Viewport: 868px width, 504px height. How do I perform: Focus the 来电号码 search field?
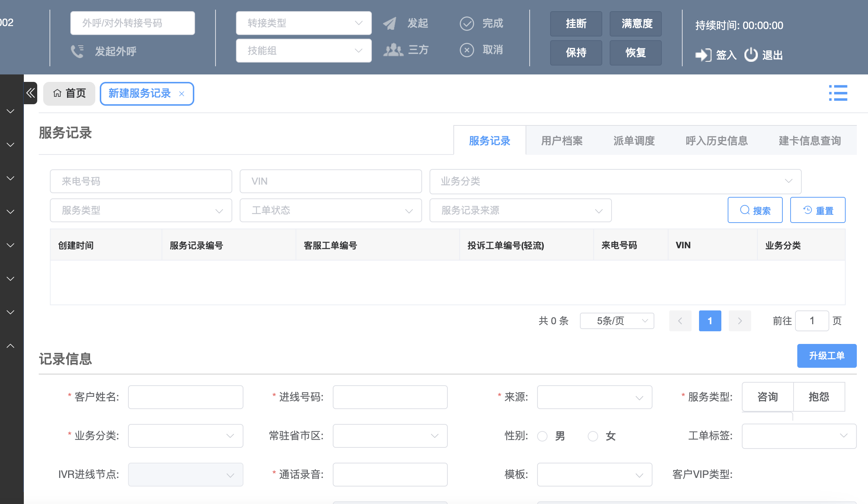click(141, 181)
